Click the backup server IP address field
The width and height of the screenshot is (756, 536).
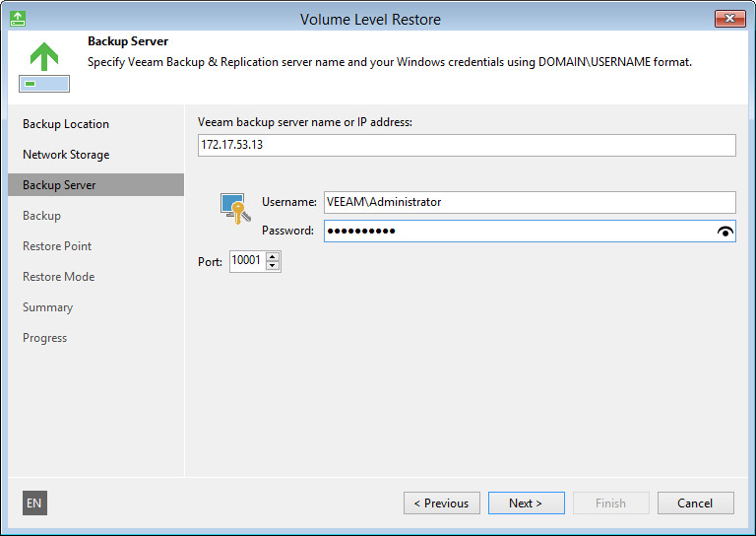coord(467,145)
